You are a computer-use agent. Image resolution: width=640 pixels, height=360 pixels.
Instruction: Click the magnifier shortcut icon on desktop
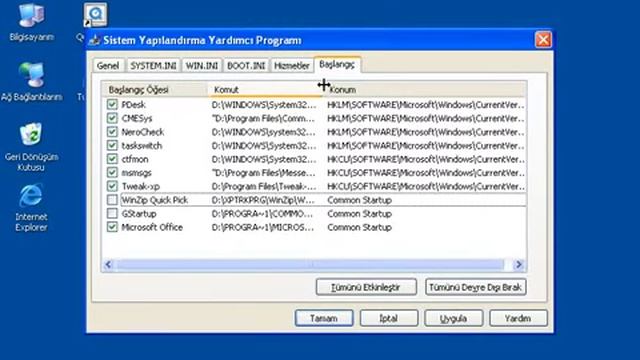click(x=96, y=15)
